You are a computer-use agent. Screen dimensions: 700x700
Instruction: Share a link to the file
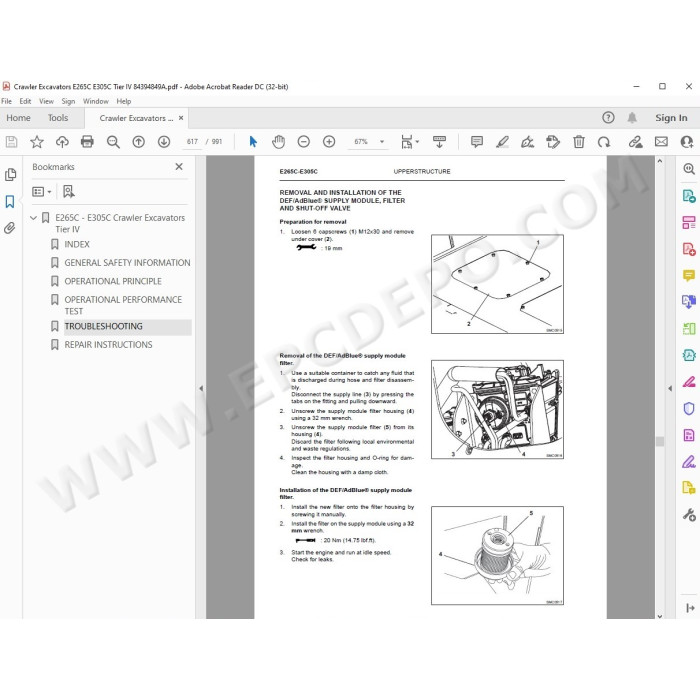coord(635,142)
